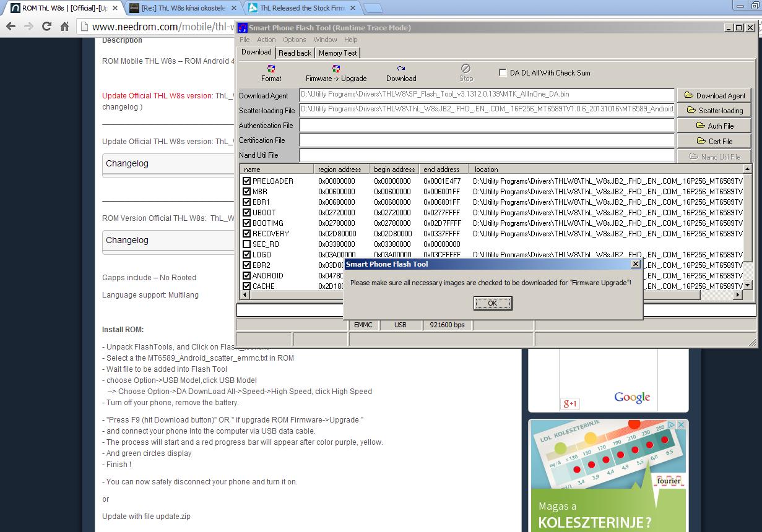The image size is (762, 532).
Task: Click the ad info icon on cholesterol ad
Action: tap(672, 425)
